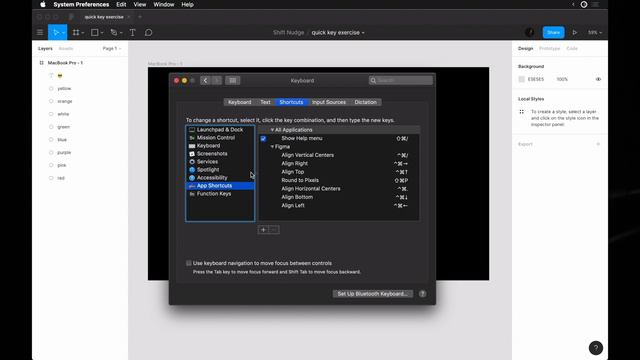Click the Figma home icon beside file tab

pos(71,17)
